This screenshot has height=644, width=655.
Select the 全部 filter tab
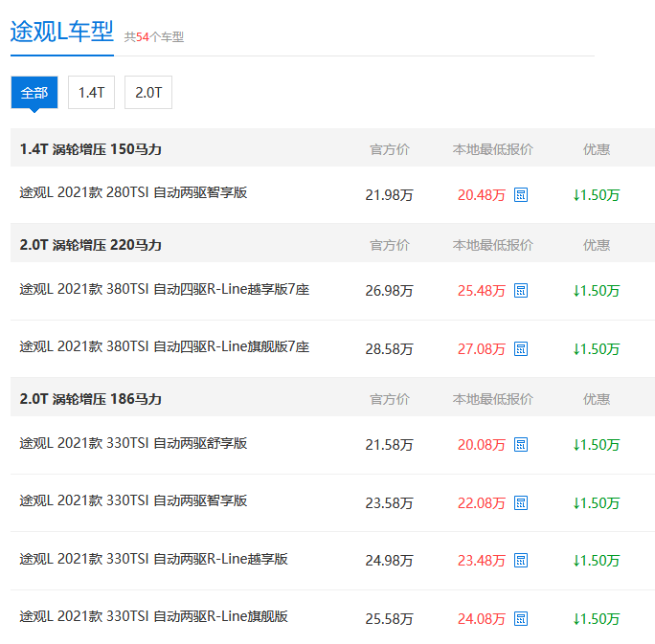click(x=34, y=93)
